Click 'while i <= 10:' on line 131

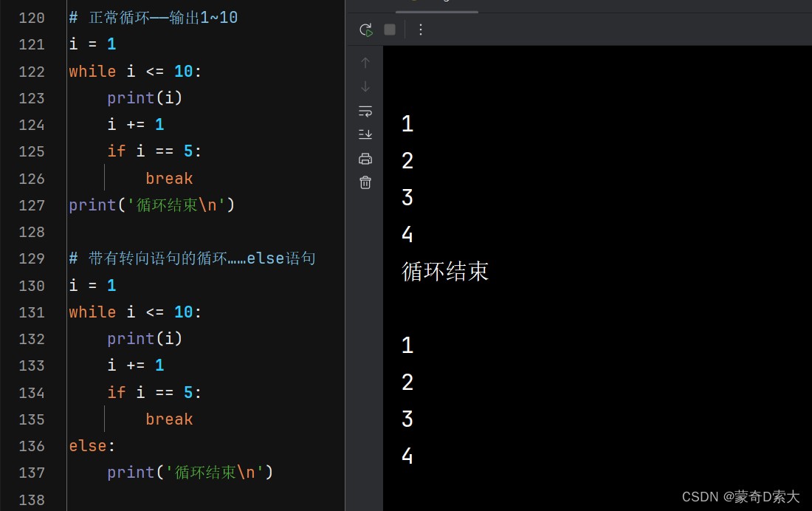(135, 312)
